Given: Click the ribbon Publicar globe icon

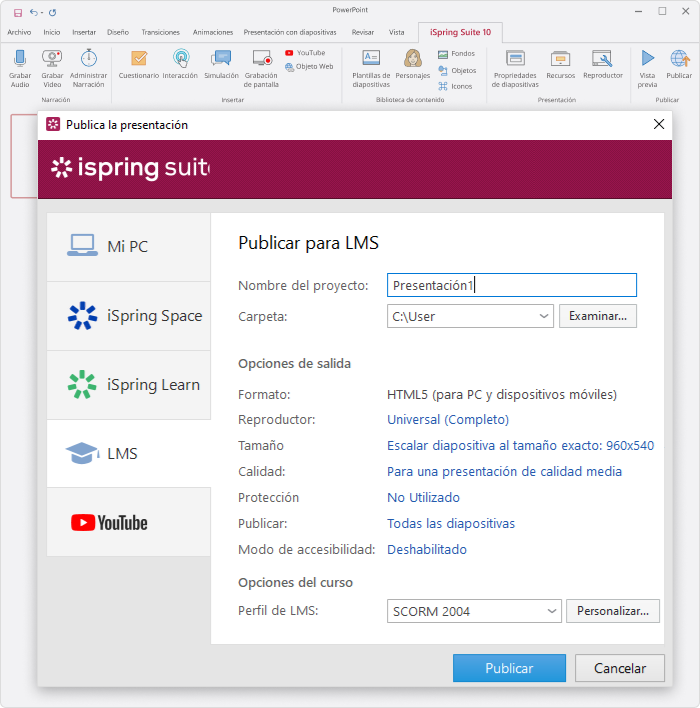Looking at the screenshot, I should (x=679, y=59).
